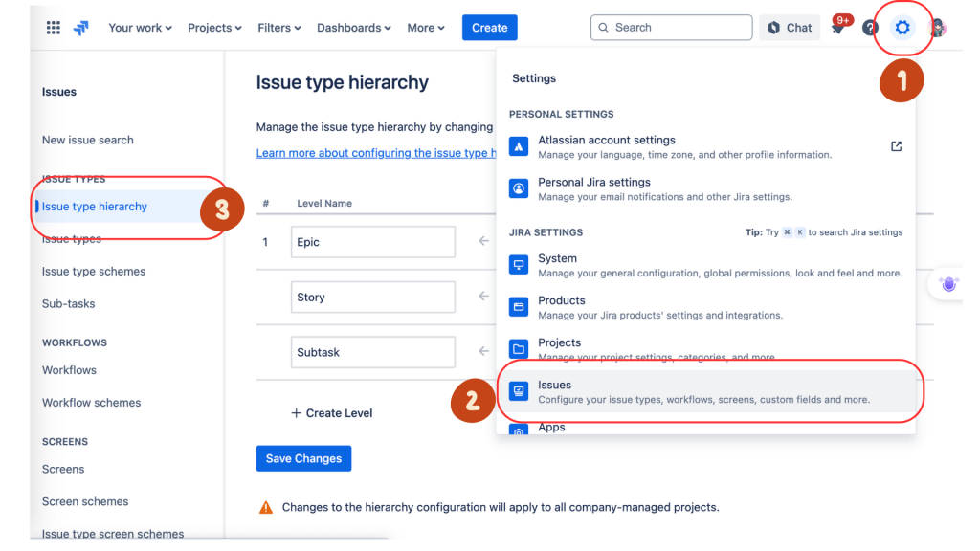Expand the Filters dropdown menu
This screenshot has width=980, height=551.
[x=278, y=28]
